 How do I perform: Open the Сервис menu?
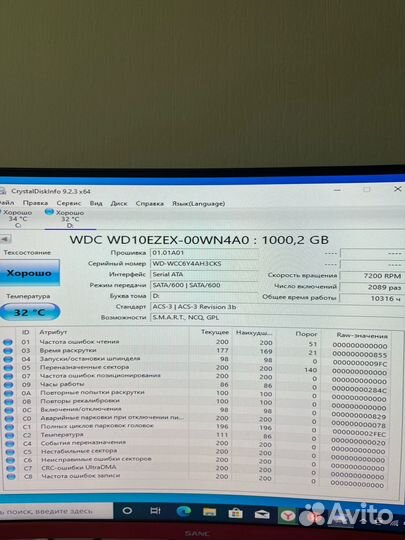69,203
